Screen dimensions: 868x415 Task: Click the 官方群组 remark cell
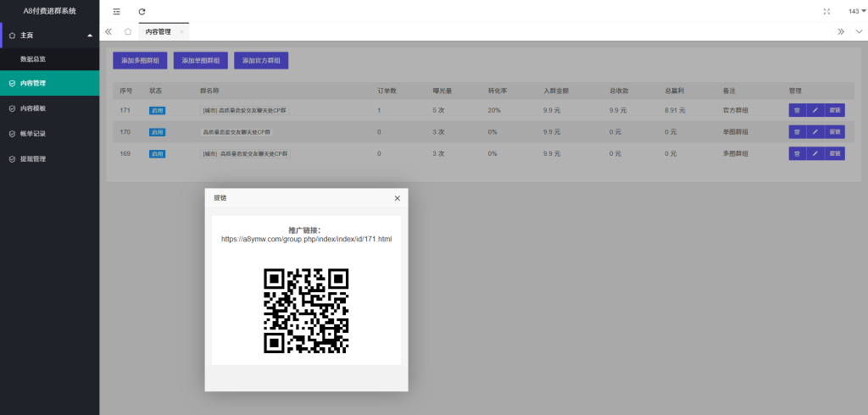click(736, 111)
